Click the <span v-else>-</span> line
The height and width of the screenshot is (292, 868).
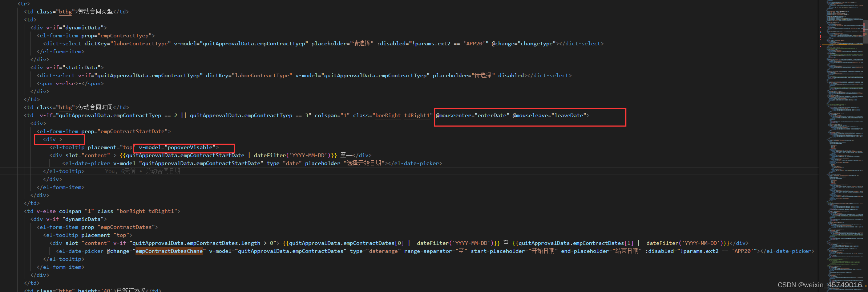[x=70, y=83]
